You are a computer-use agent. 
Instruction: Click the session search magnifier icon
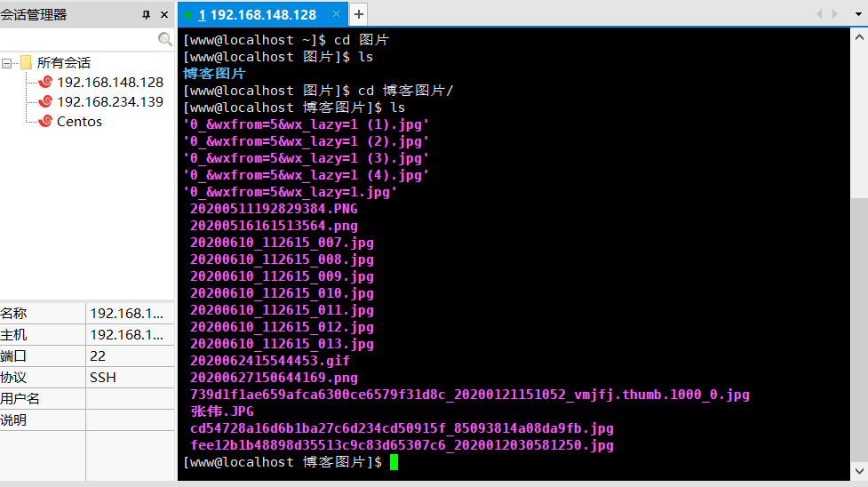tap(165, 39)
